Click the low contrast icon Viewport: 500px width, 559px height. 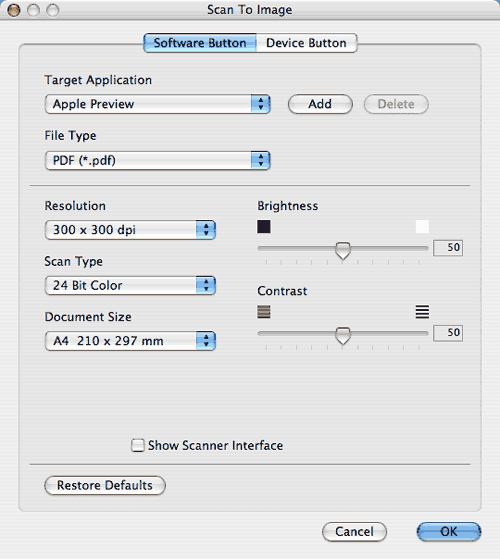(264, 312)
